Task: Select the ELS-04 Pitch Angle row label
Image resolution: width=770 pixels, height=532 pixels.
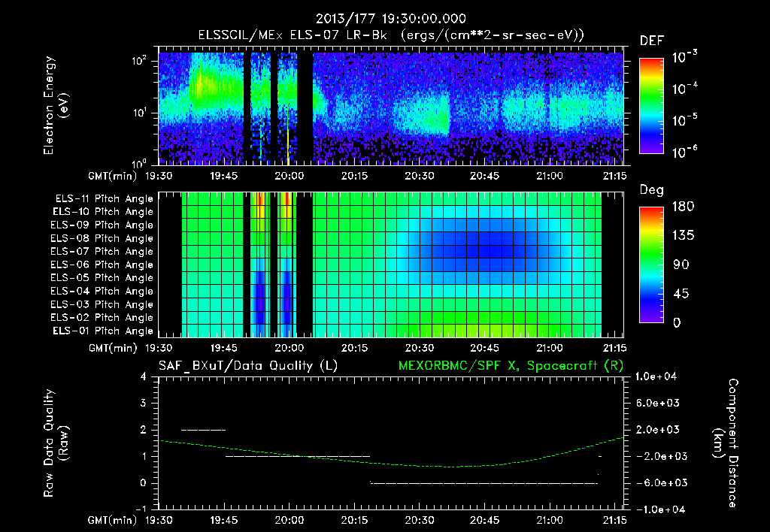Action: [102, 291]
